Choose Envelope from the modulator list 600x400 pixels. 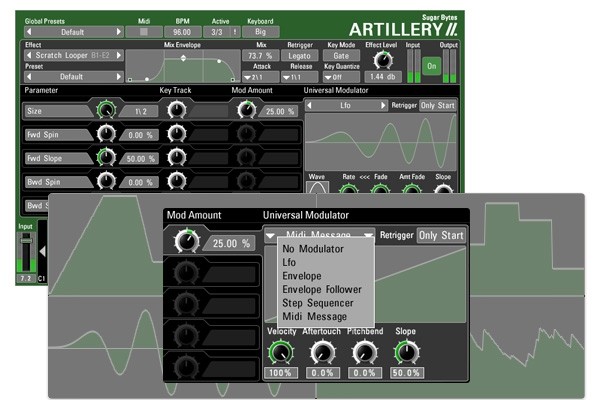click(x=302, y=276)
